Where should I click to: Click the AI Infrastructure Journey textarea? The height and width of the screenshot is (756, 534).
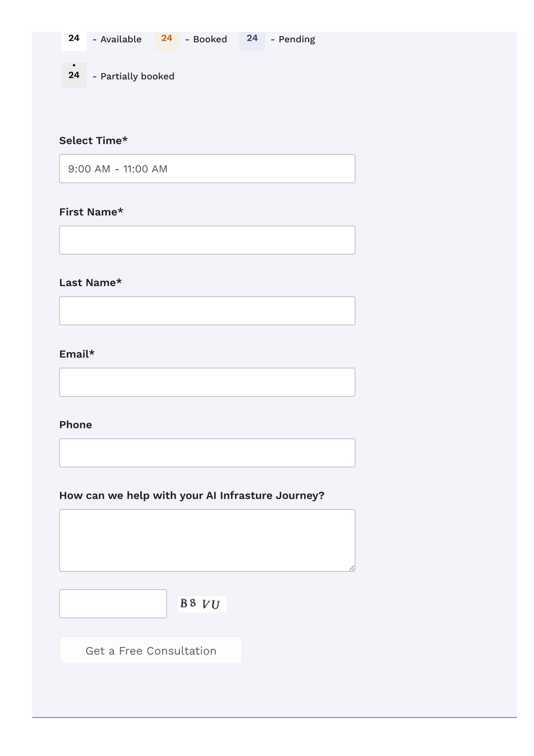pyautogui.click(x=207, y=541)
